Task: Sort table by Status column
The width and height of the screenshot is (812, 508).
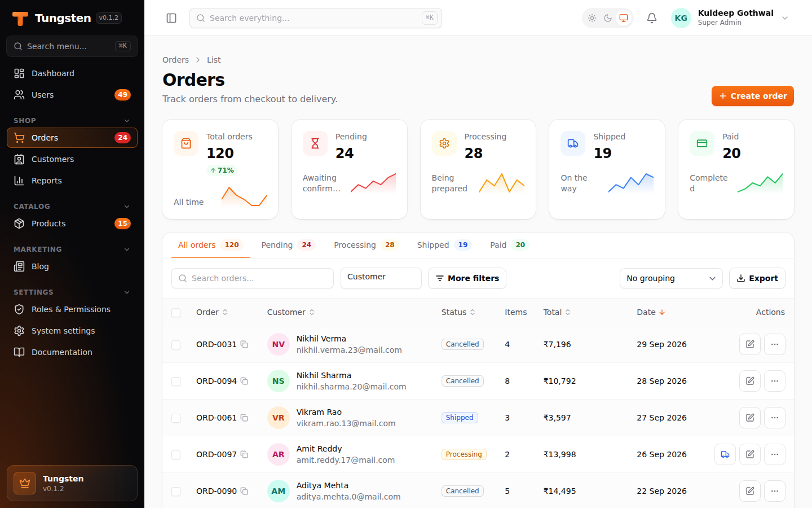Action: (458, 312)
